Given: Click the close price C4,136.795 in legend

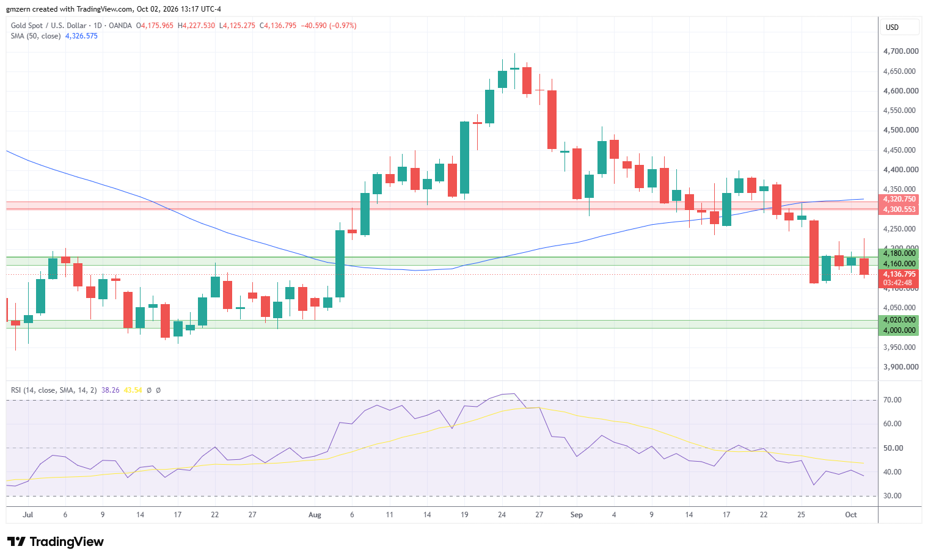Looking at the screenshot, I should pyautogui.click(x=278, y=26).
